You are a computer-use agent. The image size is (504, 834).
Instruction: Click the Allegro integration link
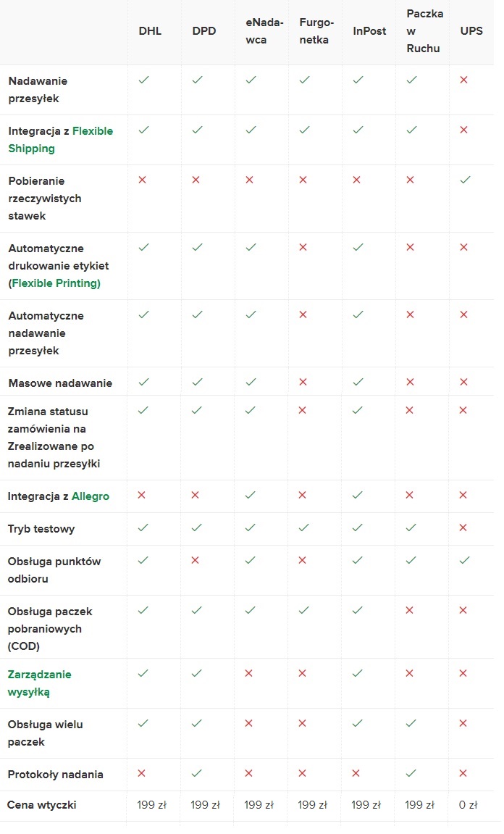pyautogui.click(x=90, y=496)
